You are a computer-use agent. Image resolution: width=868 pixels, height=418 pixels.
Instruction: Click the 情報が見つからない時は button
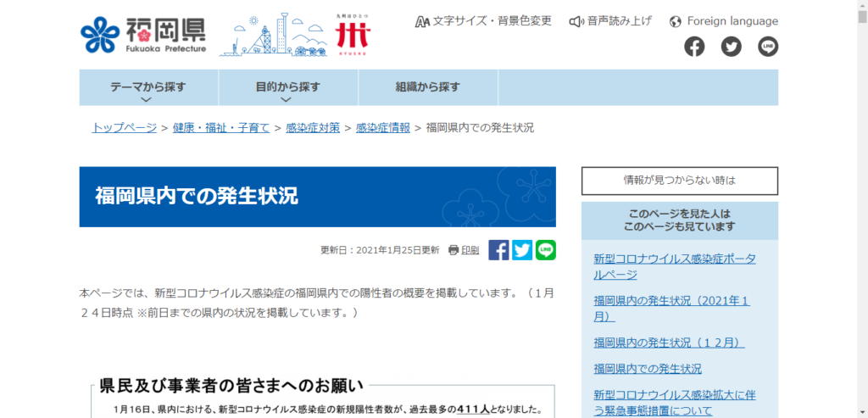[679, 181]
